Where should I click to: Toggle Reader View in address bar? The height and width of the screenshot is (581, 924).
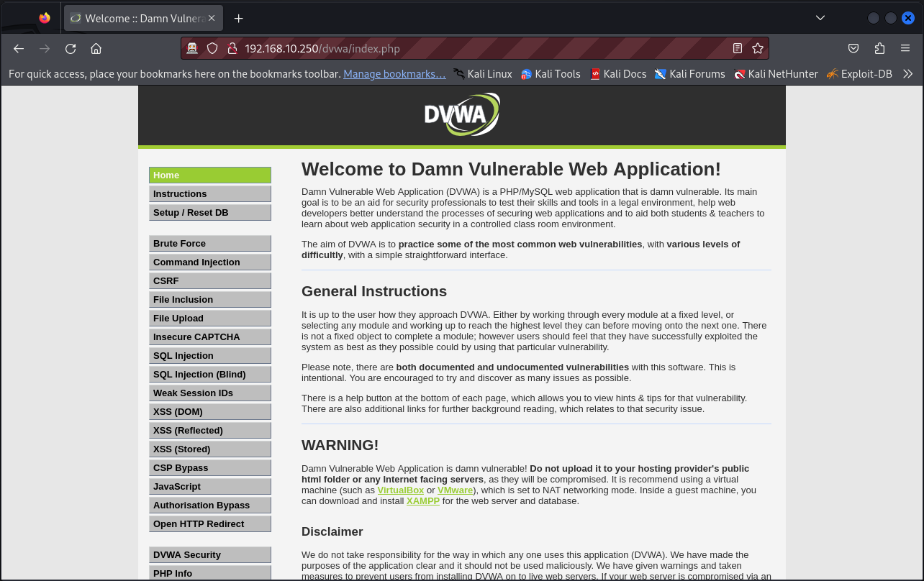click(738, 48)
